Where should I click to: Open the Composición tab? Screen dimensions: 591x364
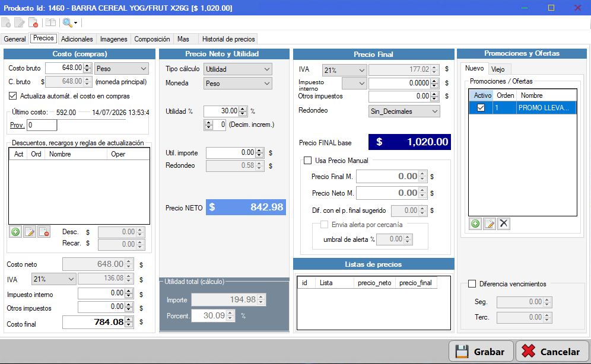(152, 39)
